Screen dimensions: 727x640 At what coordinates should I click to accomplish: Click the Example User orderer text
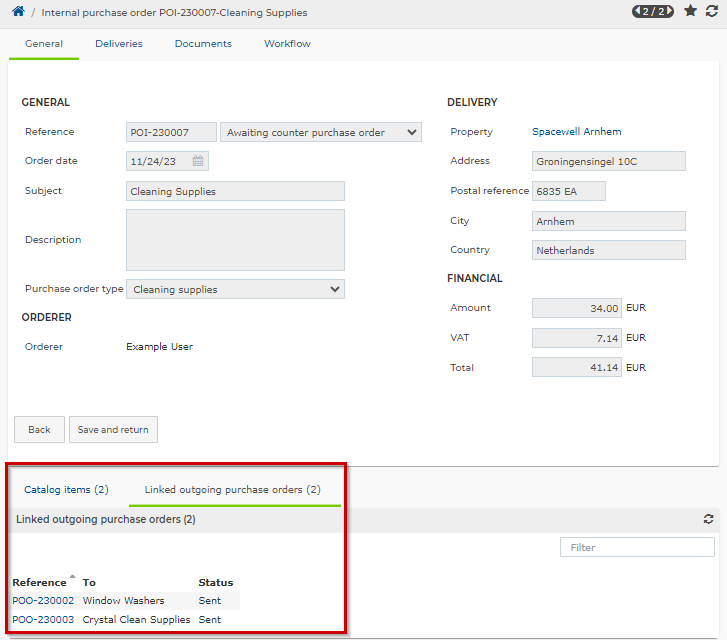click(159, 346)
